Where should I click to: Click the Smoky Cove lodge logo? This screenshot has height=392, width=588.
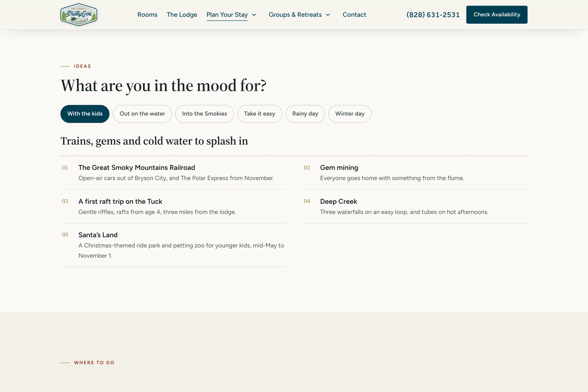tap(78, 14)
